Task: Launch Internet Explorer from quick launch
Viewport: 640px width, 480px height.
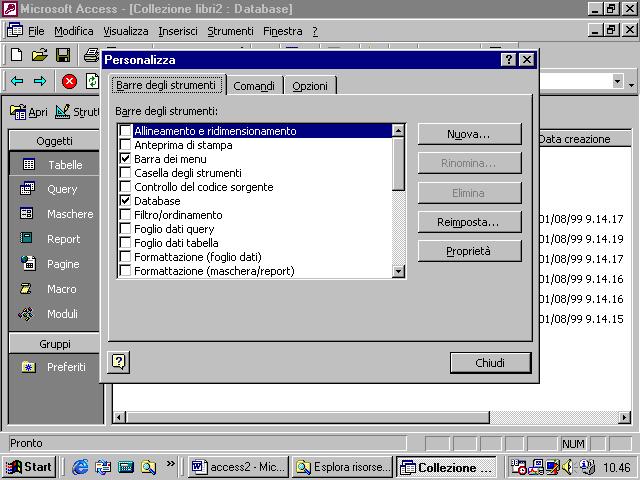Action: pyautogui.click(x=80, y=467)
